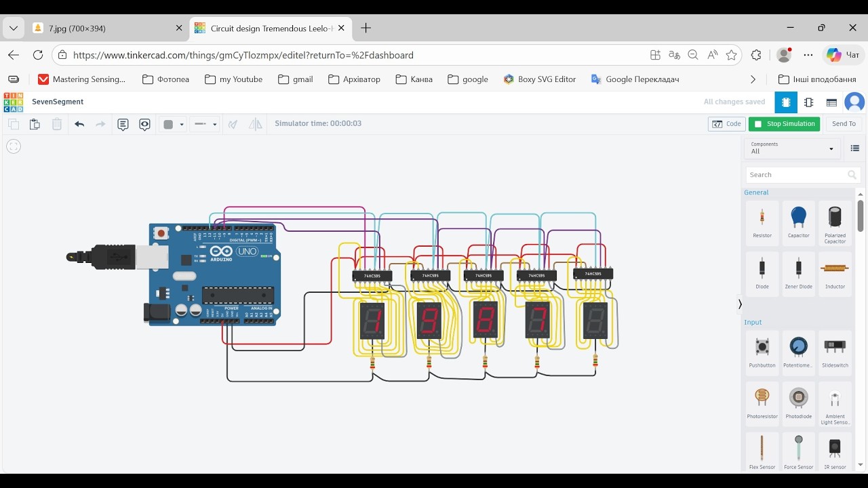Open the Tinkercad user profile avatar

(x=854, y=102)
